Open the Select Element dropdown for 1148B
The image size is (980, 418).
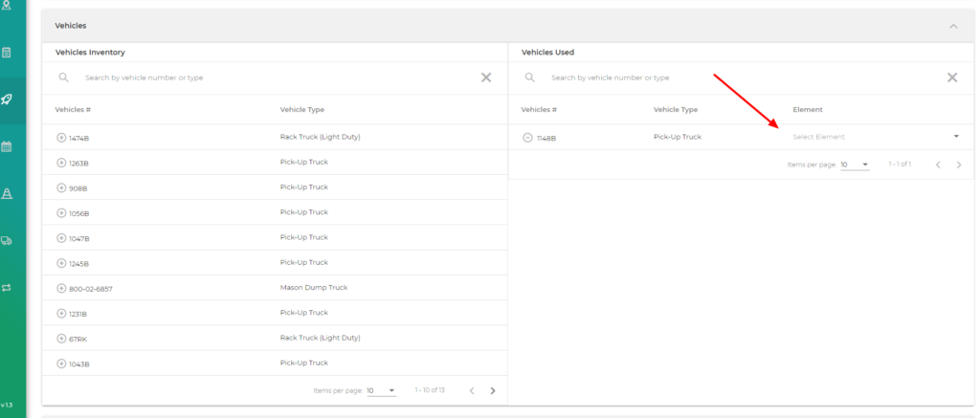(875, 137)
